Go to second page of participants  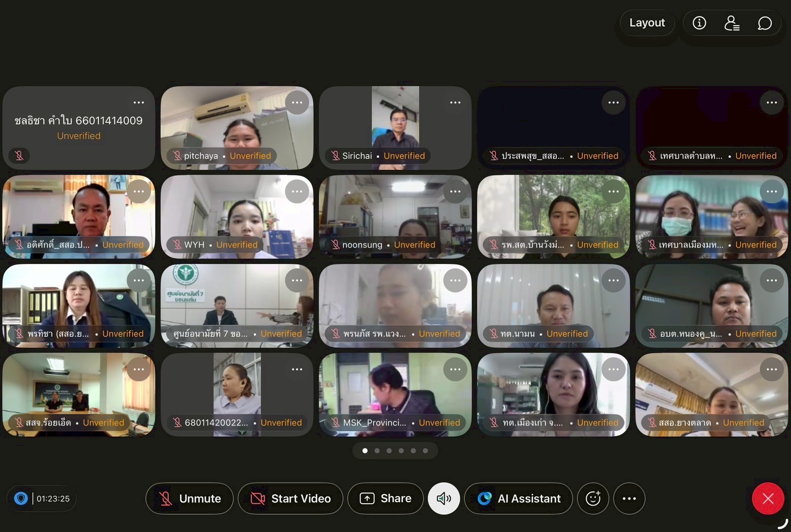[377, 450]
